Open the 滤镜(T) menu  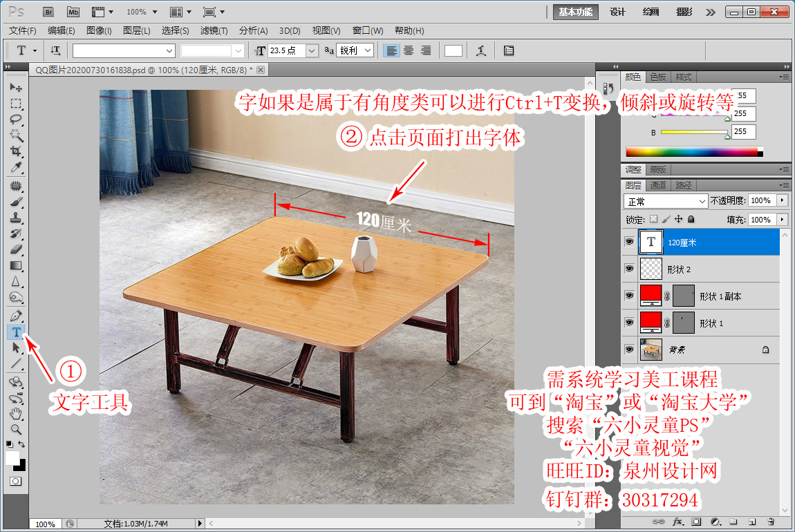[x=214, y=31]
